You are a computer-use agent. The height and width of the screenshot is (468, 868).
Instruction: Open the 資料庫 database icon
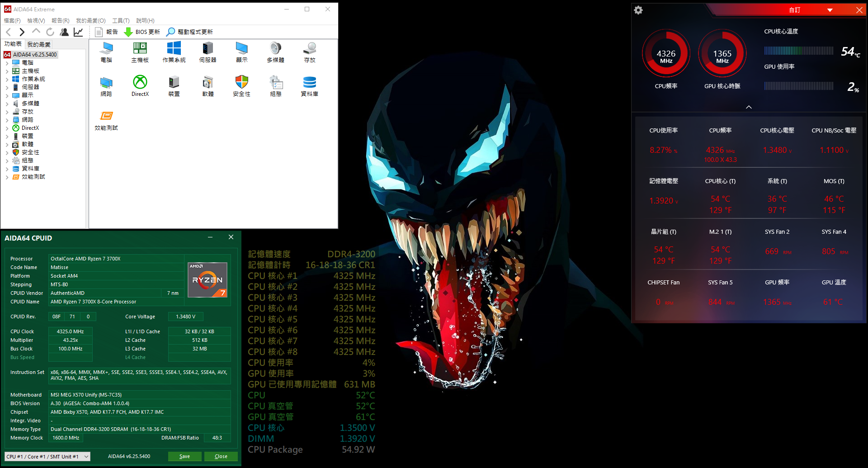(x=309, y=82)
